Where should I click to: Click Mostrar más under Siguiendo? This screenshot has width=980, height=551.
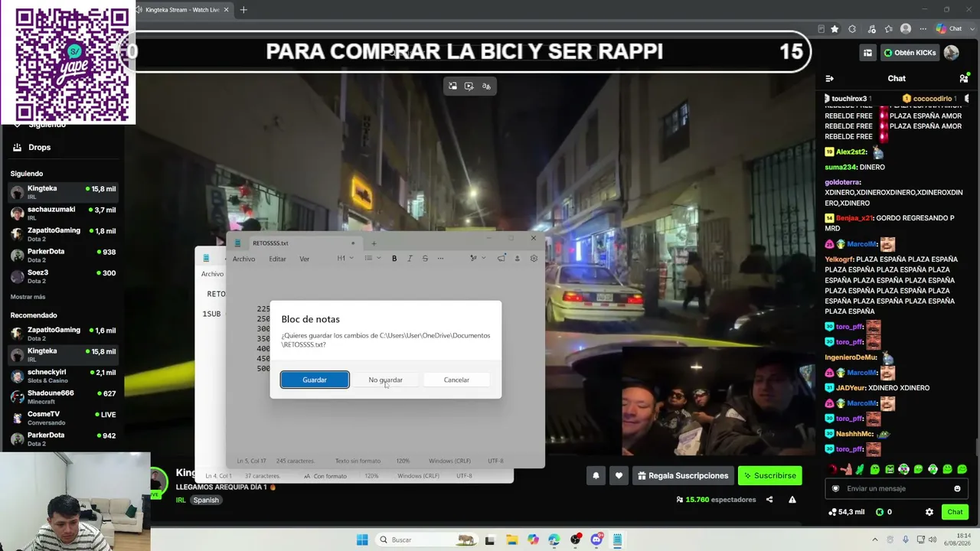click(28, 297)
